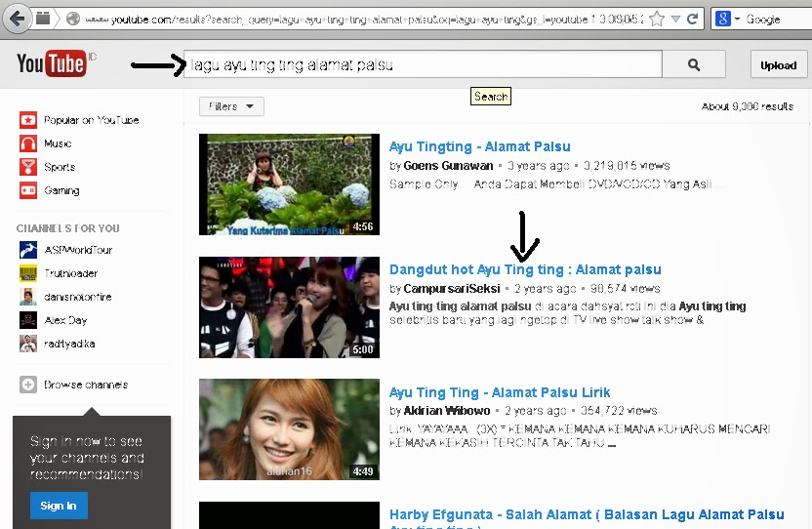Open the Gaming category link
The height and width of the screenshot is (529, 812).
coord(61,190)
